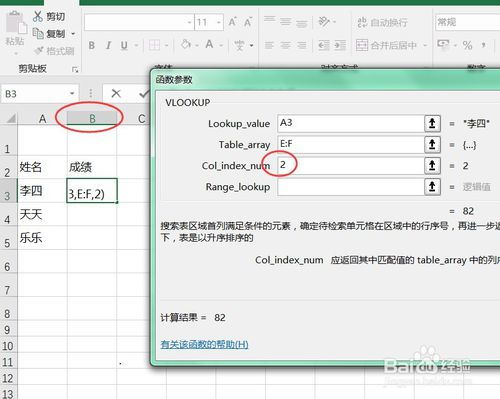Screen dimensions: 500x399
Task: Open the font name dropdown
Action: pos(189,23)
